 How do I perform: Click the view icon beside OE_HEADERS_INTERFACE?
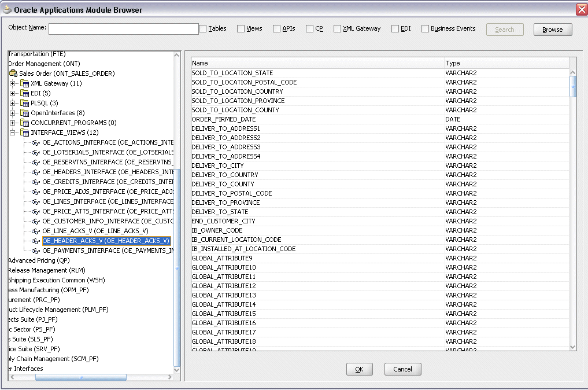click(x=36, y=172)
